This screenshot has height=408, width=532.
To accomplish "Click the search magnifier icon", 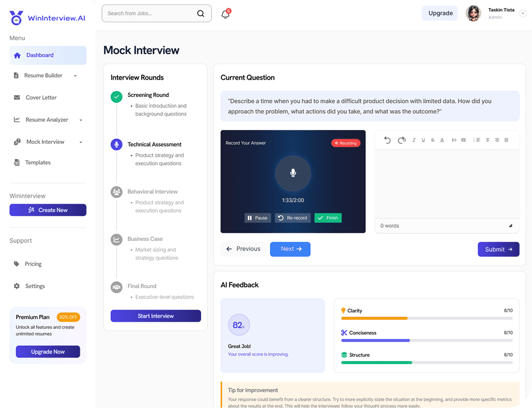I will [x=201, y=13].
